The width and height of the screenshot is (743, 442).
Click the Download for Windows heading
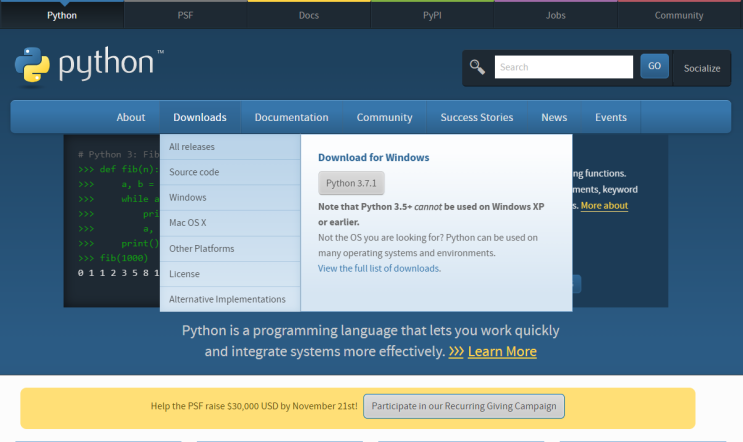coord(373,157)
